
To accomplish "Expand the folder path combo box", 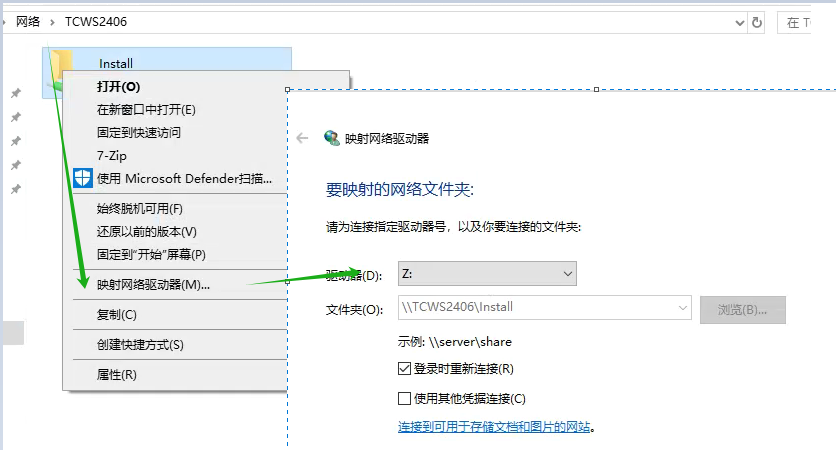I will tap(682, 308).
